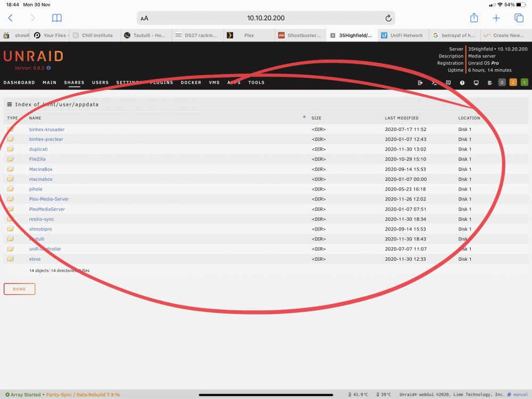Sort by Last Modified column header
532x399 pixels.
(x=402, y=118)
